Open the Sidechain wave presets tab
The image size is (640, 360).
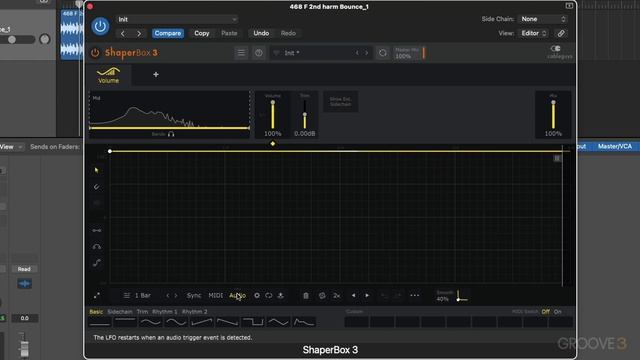click(x=120, y=312)
